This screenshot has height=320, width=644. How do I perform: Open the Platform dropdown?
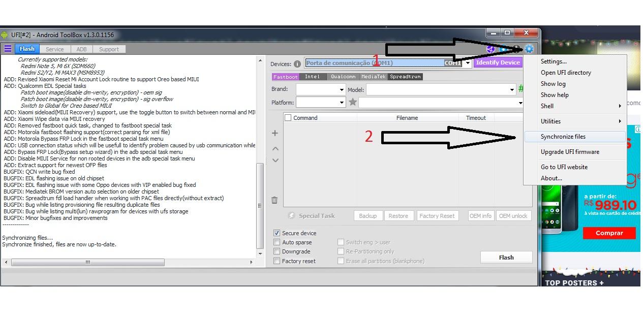pyautogui.click(x=342, y=103)
